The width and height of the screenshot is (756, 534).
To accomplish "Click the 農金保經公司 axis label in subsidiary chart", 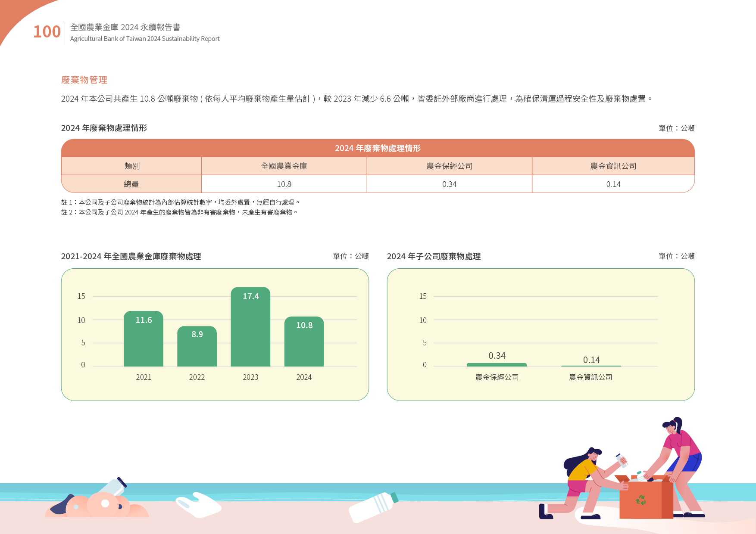I will click(x=497, y=377).
